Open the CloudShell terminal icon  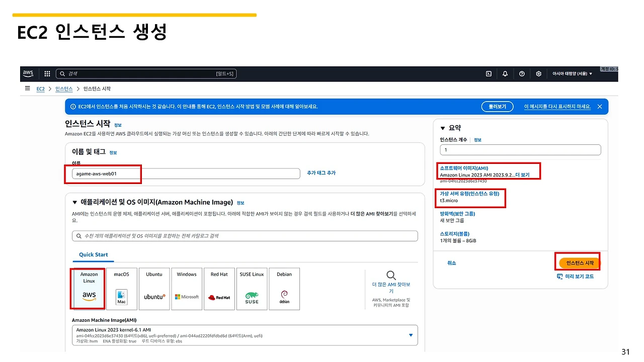click(x=488, y=73)
